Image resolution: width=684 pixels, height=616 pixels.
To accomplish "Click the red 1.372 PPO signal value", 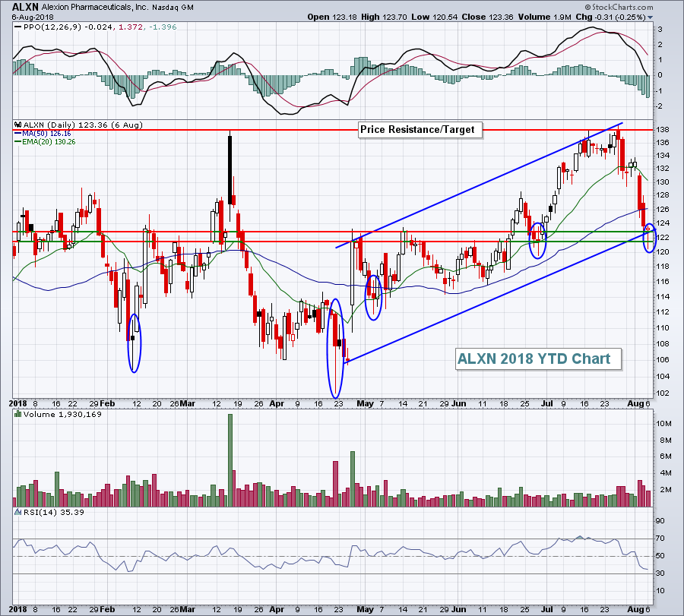I will tap(131, 27).
